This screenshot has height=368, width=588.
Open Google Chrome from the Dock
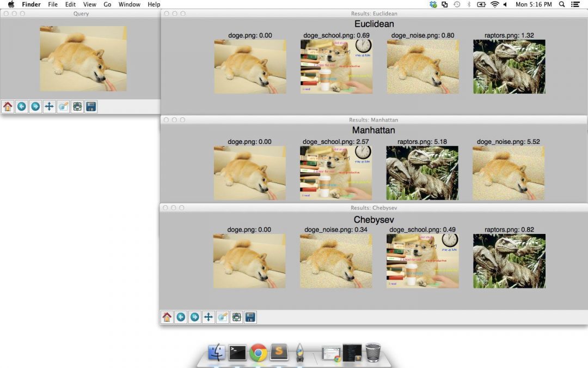(258, 353)
